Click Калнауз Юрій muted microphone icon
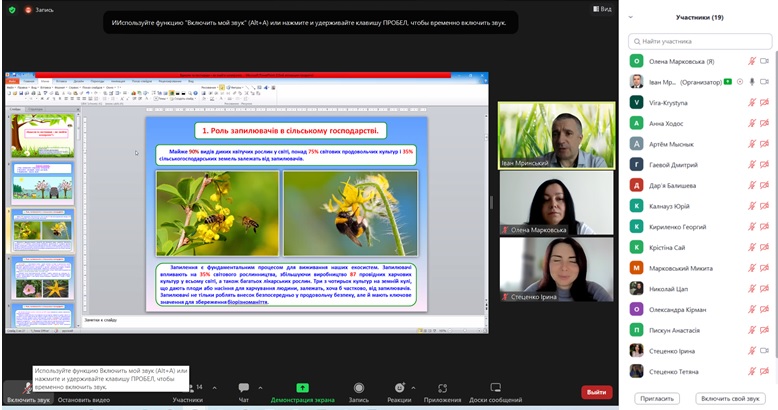778x410 pixels. (x=752, y=206)
